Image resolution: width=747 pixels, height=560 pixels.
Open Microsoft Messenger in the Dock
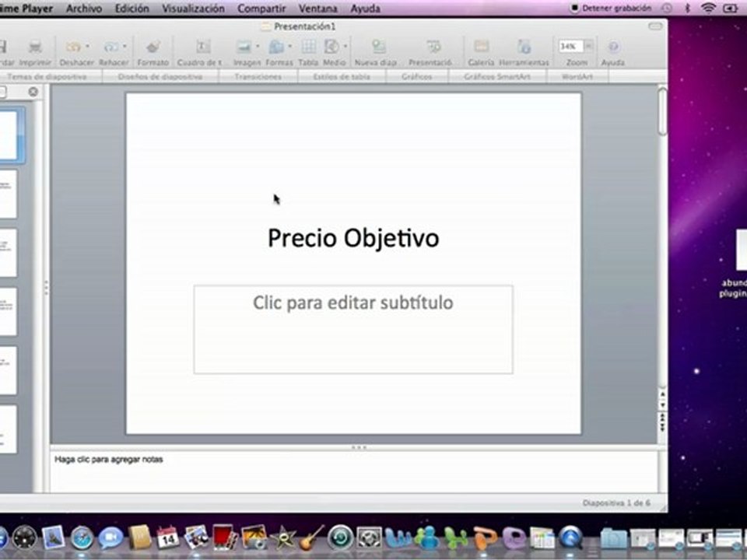[x=426, y=537]
